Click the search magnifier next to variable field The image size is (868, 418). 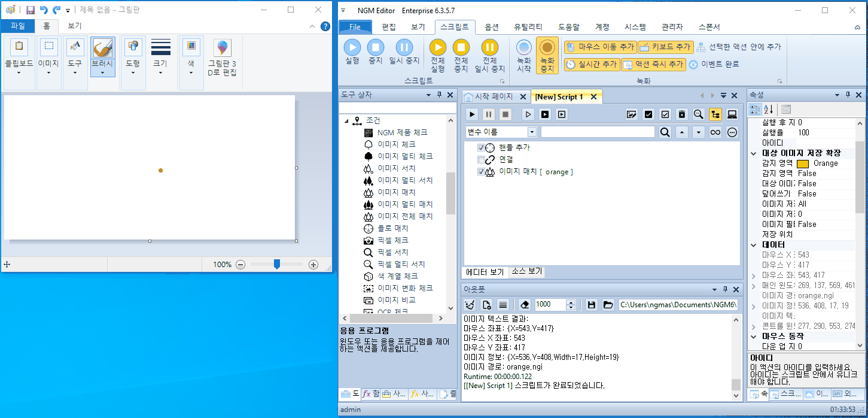[x=665, y=132]
